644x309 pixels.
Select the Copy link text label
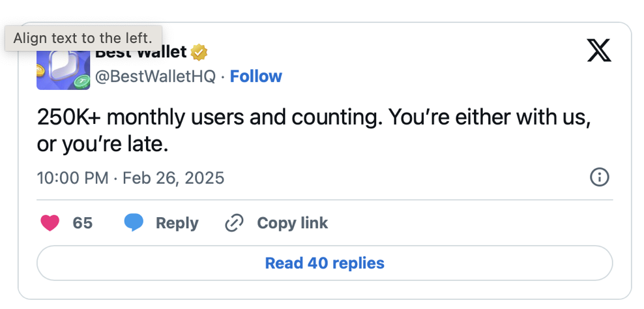(293, 223)
